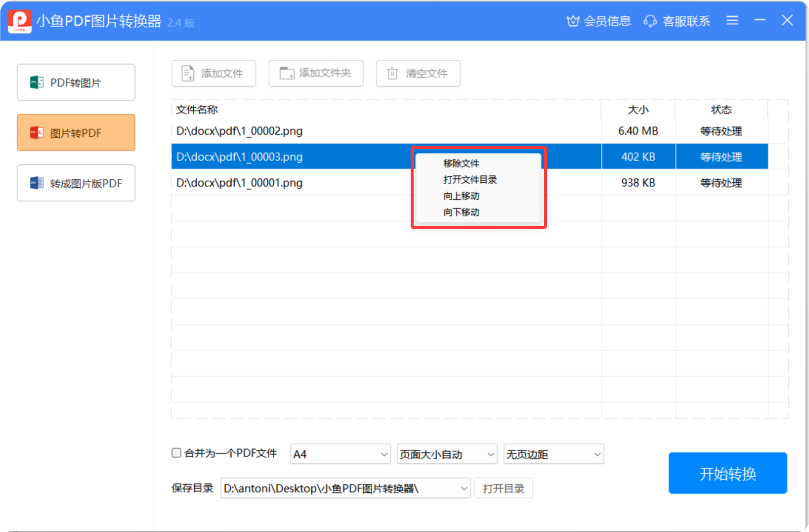Choose 转成图片版PDF mode
809x532 pixels.
[76, 183]
